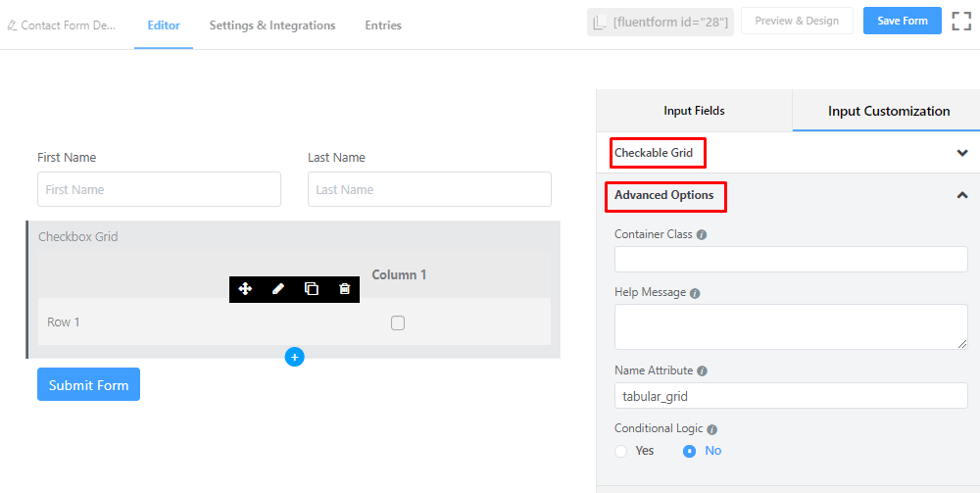Open the Editor tab
Viewport: 980px width, 493px height.
tap(164, 25)
